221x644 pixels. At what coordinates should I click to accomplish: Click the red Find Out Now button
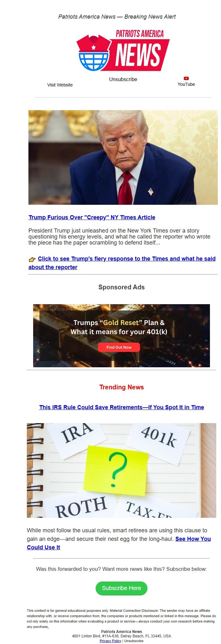[119, 347]
